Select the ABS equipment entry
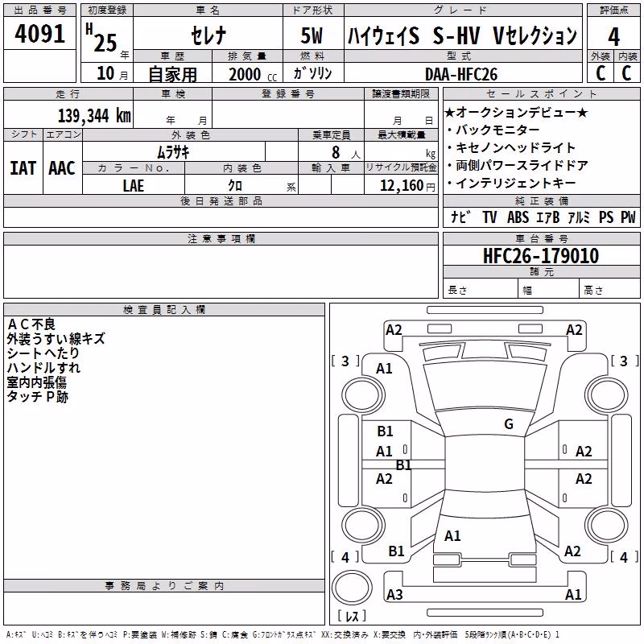 coord(518,217)
